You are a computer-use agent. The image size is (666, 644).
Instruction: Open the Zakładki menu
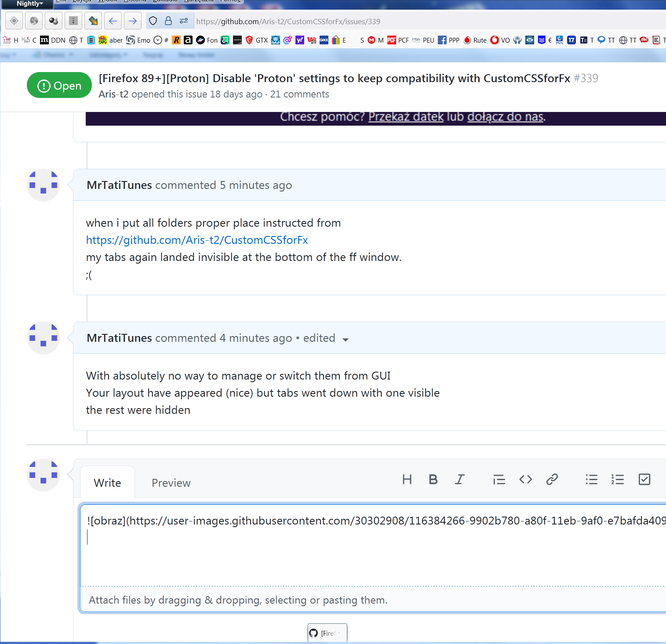coord(164,1)
